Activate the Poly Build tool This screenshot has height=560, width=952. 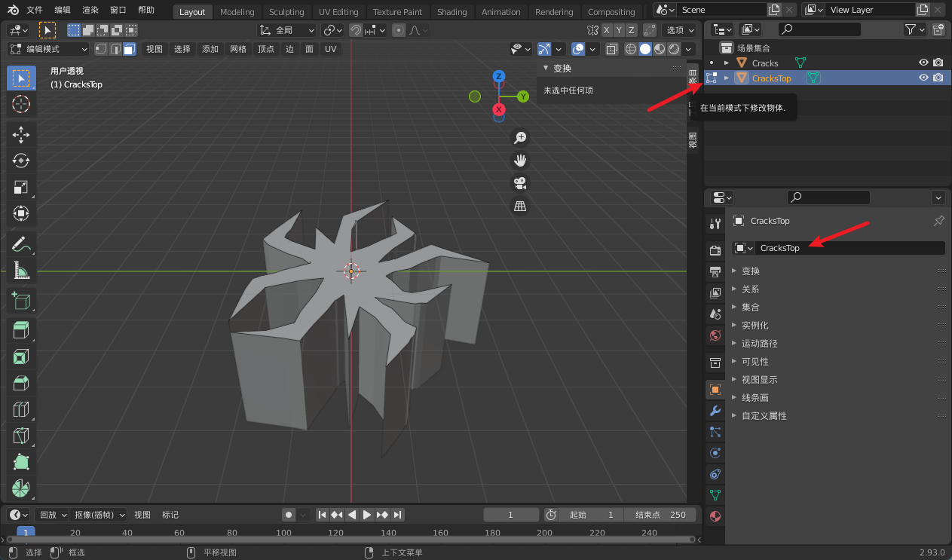pos(21,462)
